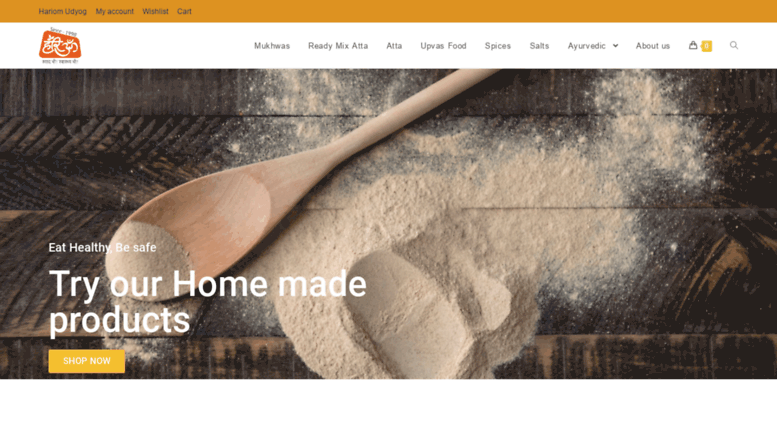Screen dimensions: 777x423
Task: Visit the About us page
Action: pos(653,46)
